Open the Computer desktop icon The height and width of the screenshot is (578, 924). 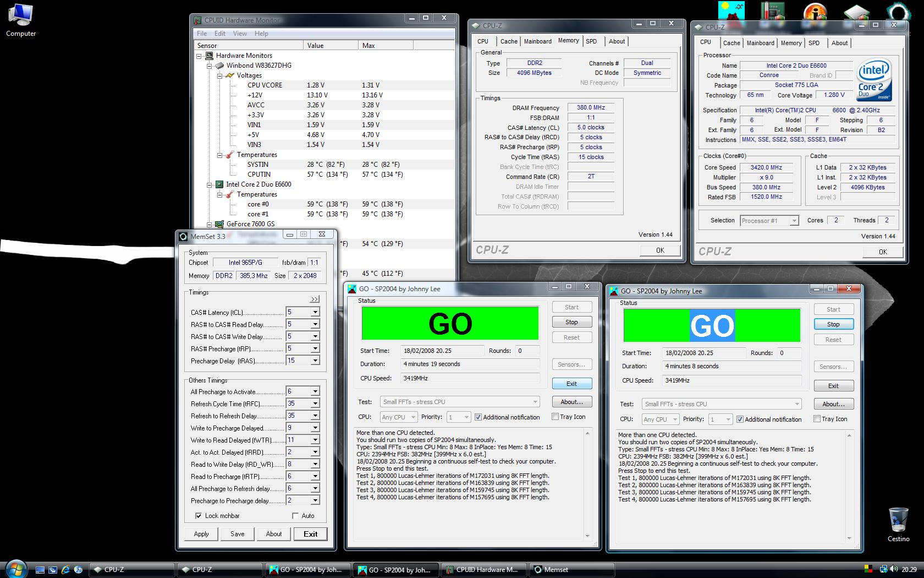coord(20,20)
